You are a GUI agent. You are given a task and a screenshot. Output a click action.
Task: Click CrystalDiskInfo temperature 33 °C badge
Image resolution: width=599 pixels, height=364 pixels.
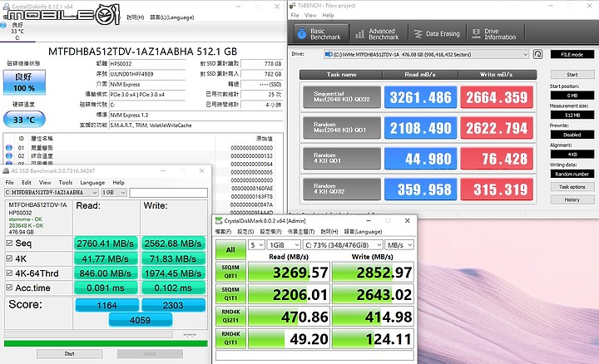coord(24,120)
